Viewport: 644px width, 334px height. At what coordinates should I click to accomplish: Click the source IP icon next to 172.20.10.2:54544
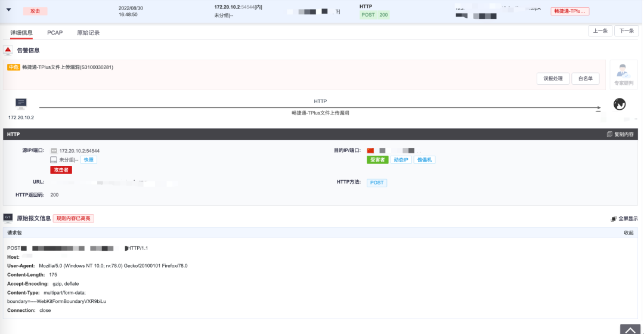pyautogui.click(x=54, y=151)
